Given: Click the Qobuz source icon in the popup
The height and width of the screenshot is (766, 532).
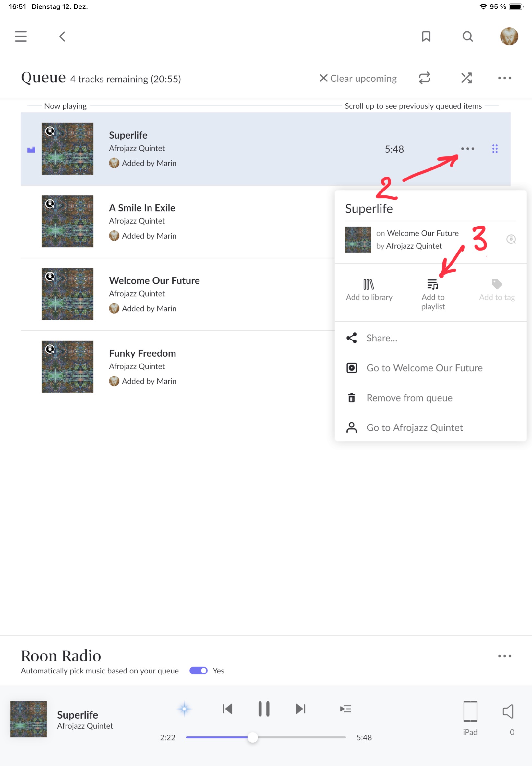Looking at the screenshot, I should (511, 240).
